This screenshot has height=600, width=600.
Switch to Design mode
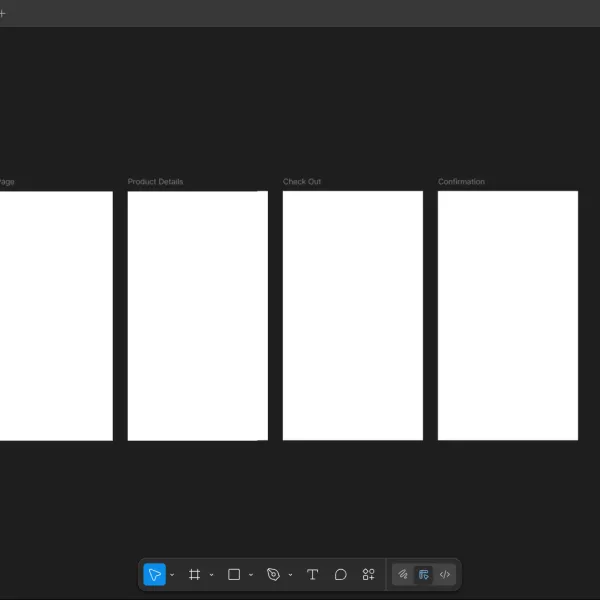tap(423, 574)
